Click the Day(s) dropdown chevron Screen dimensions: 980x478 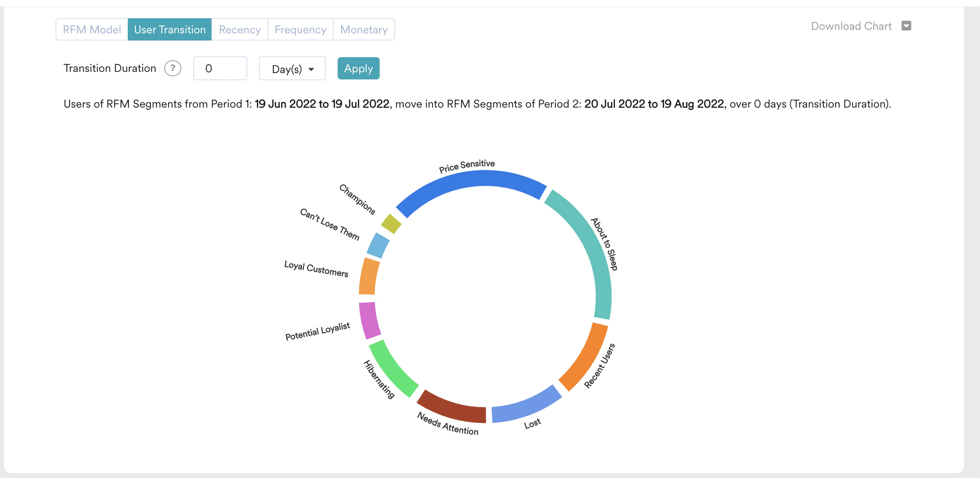point(311,68)
